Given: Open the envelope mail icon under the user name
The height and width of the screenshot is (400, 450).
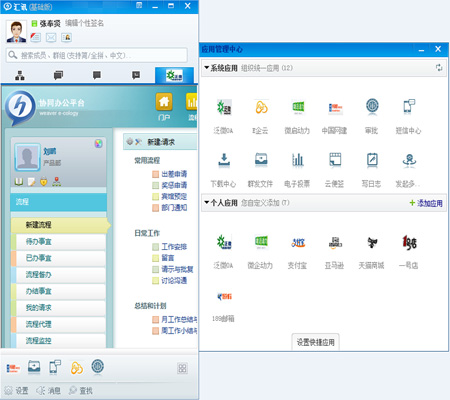Looking at the screenshot, I should tap(51, 37).
